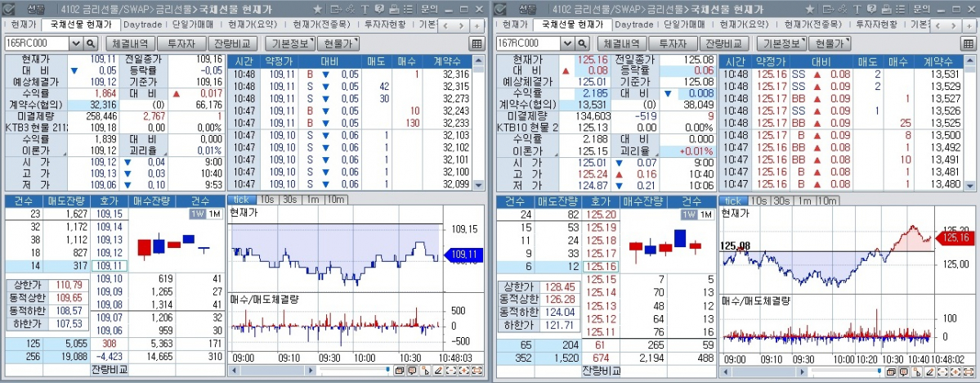Click add-tab plus button in left window
This screenshot has width=980, height=383.
[477, 25]
